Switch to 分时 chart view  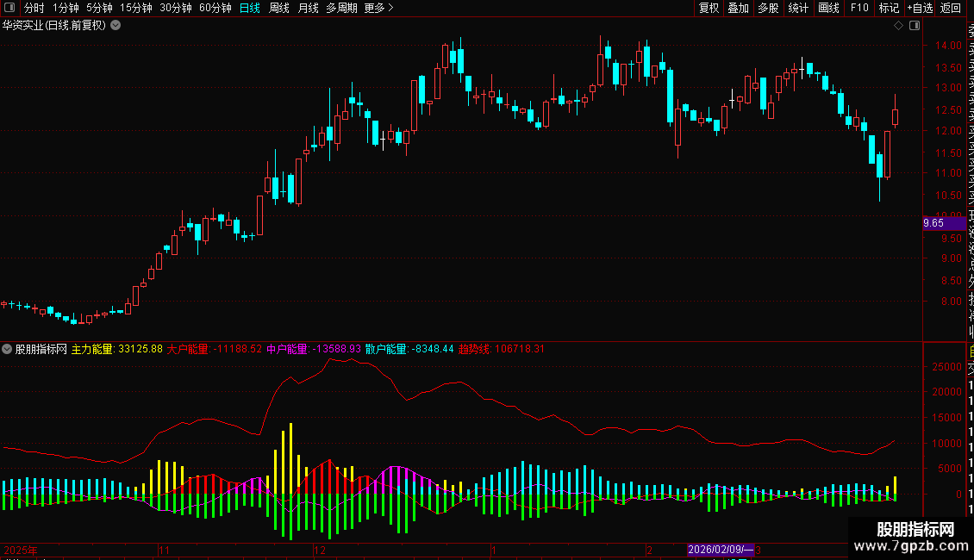[x=34, y=8]
